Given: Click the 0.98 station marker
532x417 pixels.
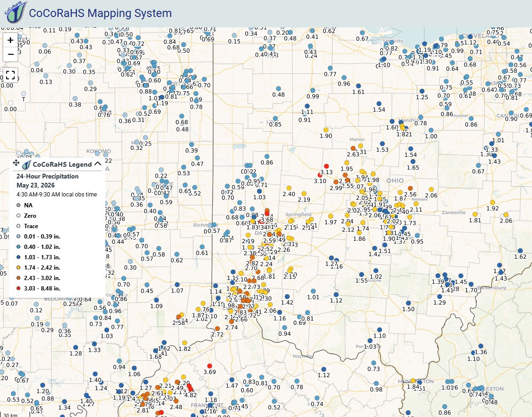Looking at the screenshot, I should [x=376, y=383].
